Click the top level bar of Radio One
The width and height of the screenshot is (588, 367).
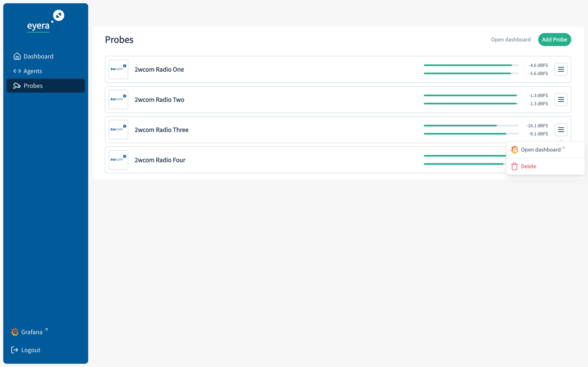click(x=471, y=65)
